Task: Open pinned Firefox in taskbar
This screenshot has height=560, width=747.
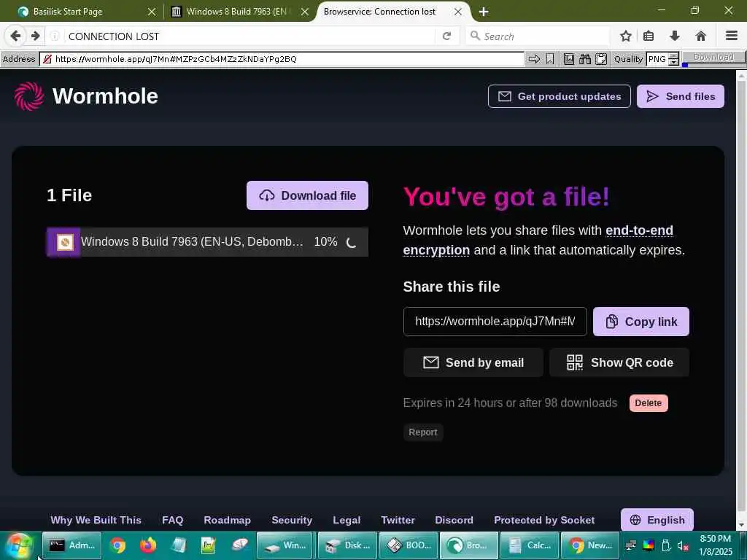Action: point(148,545)
